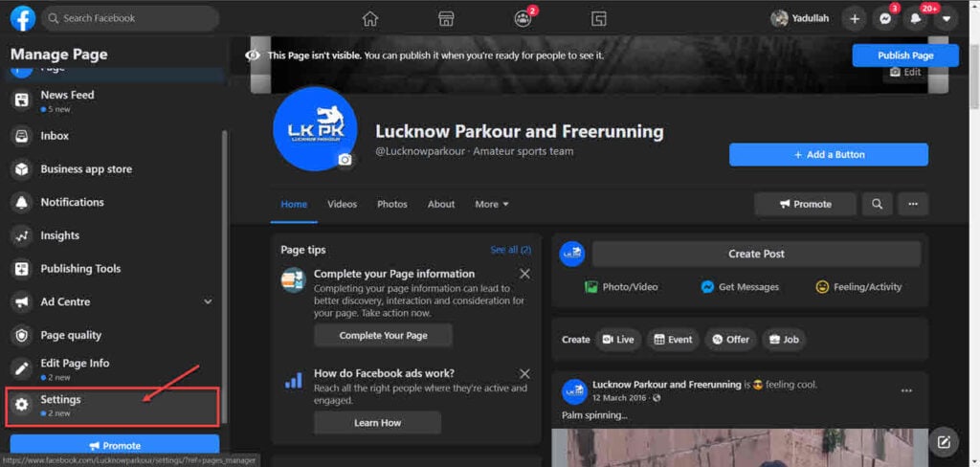980x467 pixels.
Task: Open the post options three-dots menu
Action: pyautogui.click(x=906, y=390)
